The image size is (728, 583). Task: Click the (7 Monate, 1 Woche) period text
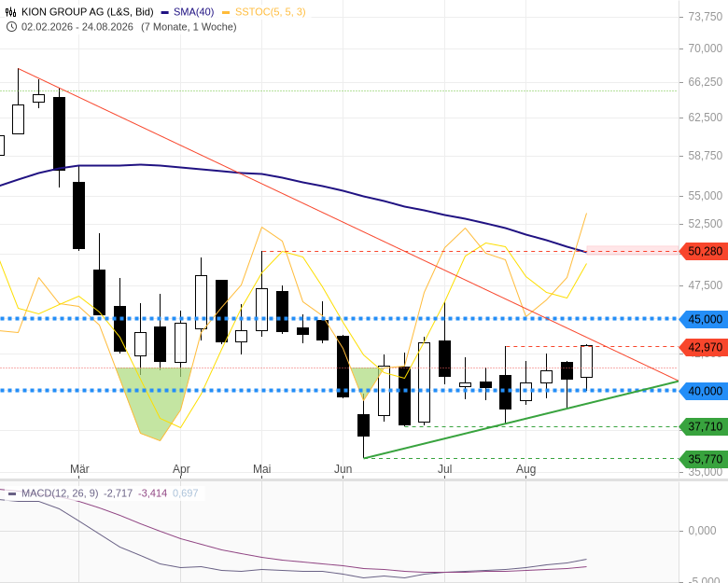point(189,27)
